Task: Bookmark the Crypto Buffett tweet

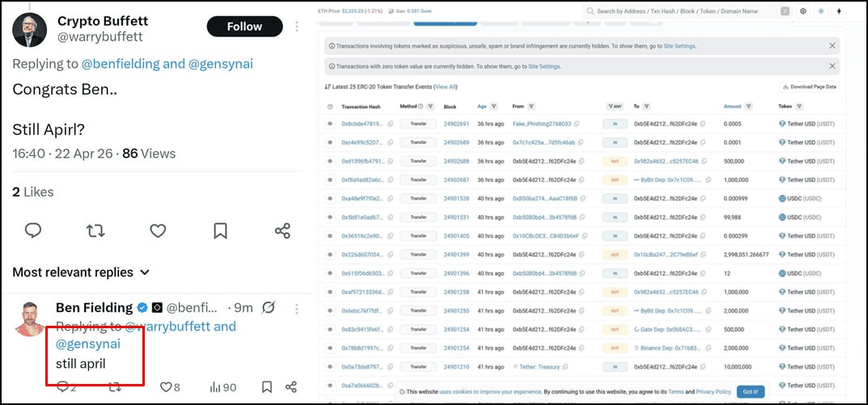Action: click(220, 230)
